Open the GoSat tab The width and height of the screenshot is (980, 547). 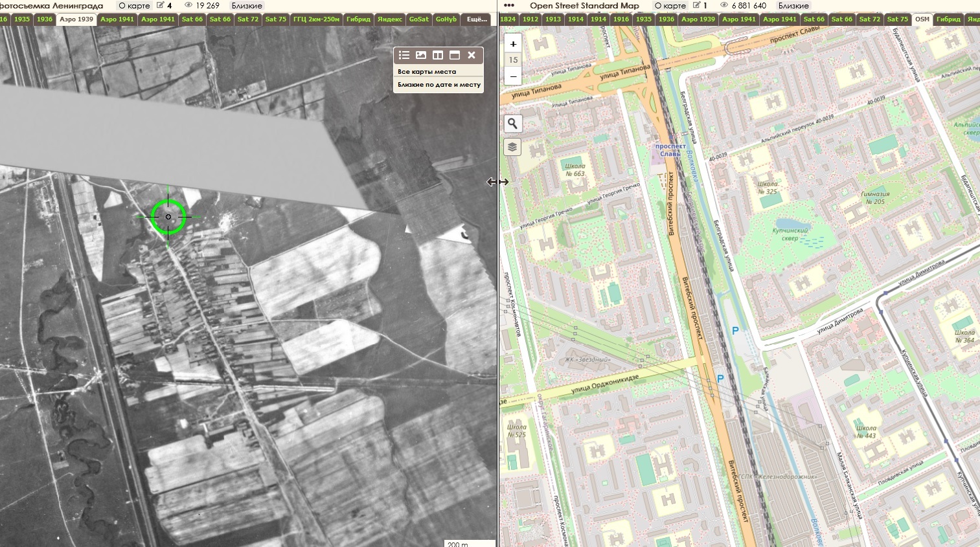tap(419, 19)
